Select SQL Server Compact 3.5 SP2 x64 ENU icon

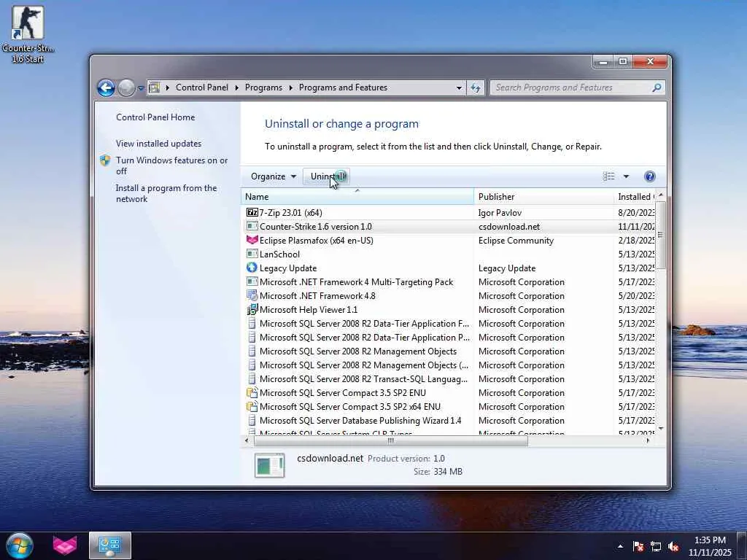tap(252, 406)
